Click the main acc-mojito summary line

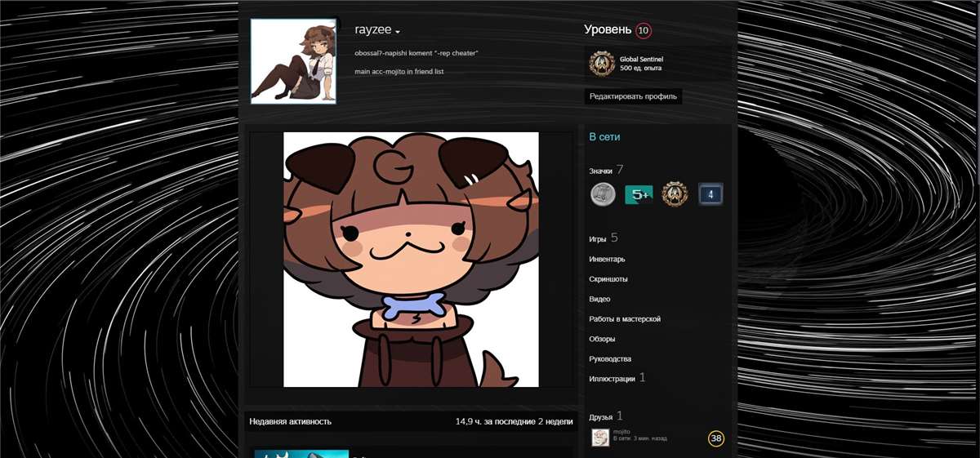pyautogui.click(x=399, y=72)
